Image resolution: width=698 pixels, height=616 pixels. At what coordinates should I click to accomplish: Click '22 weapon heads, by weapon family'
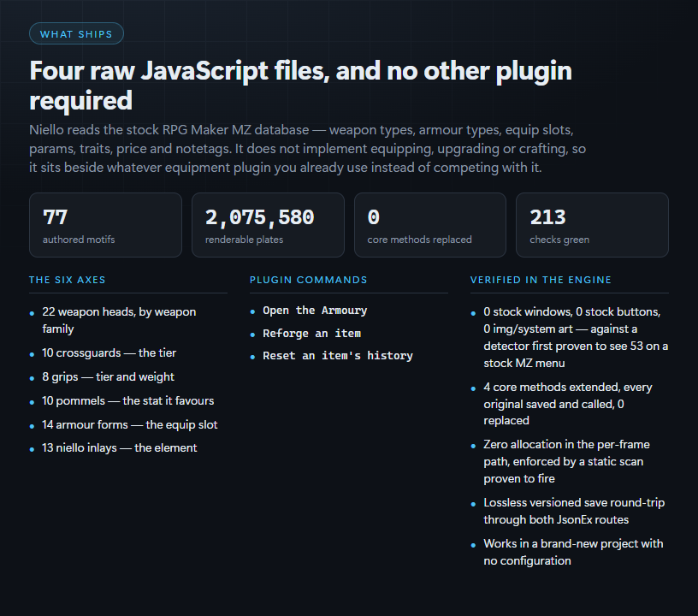[119, 321]
